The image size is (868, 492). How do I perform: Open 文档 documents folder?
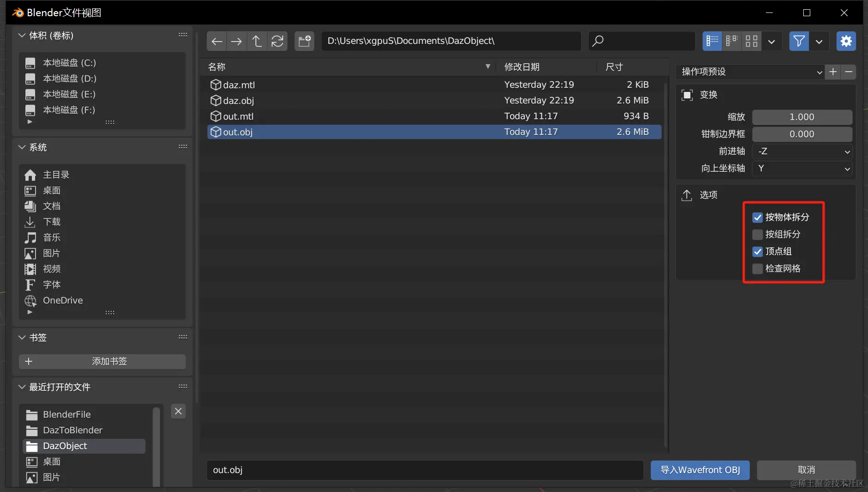pyautogui.click(x=102, y=206)
